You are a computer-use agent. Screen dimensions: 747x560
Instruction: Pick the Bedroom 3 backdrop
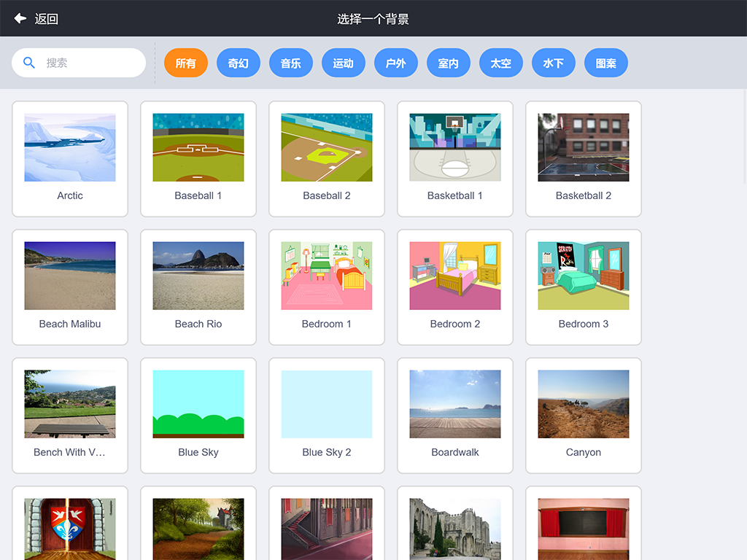tap(584, 287)
